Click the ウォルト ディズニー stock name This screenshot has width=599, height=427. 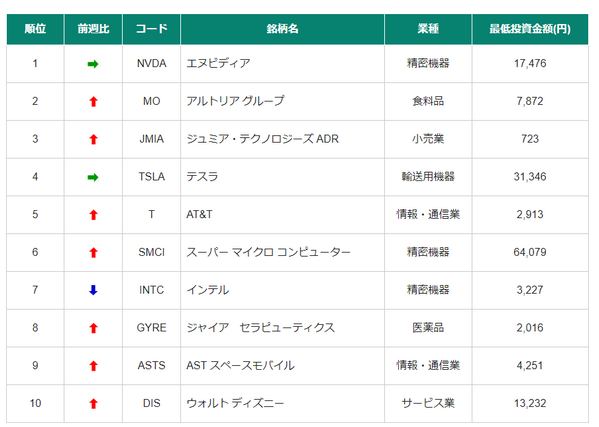click(x=235, y=403)
